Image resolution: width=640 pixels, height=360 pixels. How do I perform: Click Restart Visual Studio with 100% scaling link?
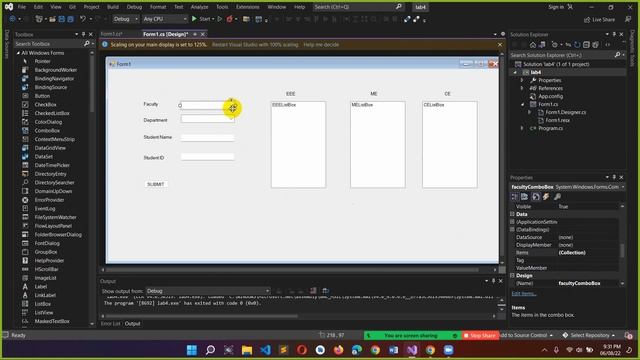click(255, 44)
